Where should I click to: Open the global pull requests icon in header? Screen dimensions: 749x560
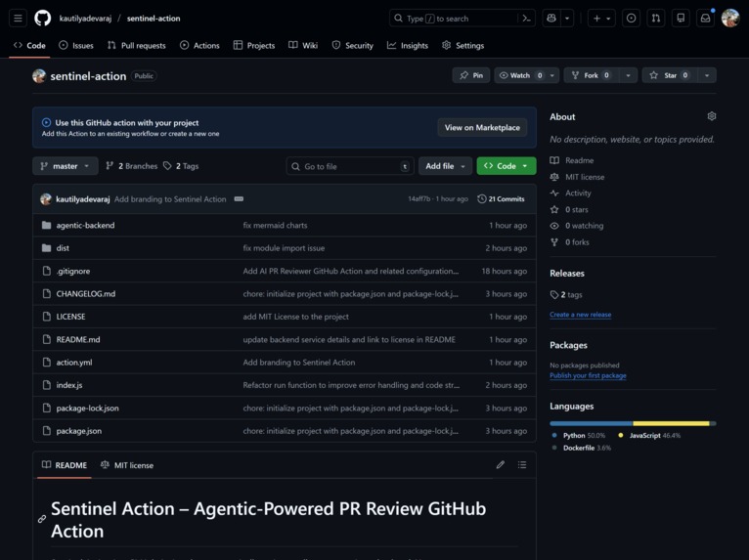pyautogui.click(x=656, y=19)
